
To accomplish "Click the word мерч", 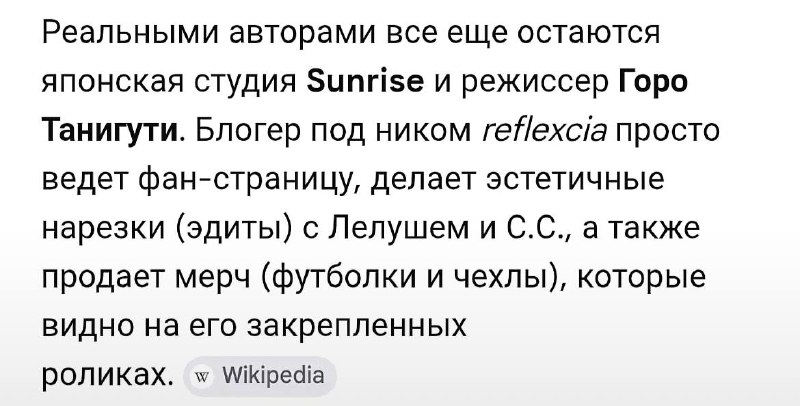I will 213,278.
